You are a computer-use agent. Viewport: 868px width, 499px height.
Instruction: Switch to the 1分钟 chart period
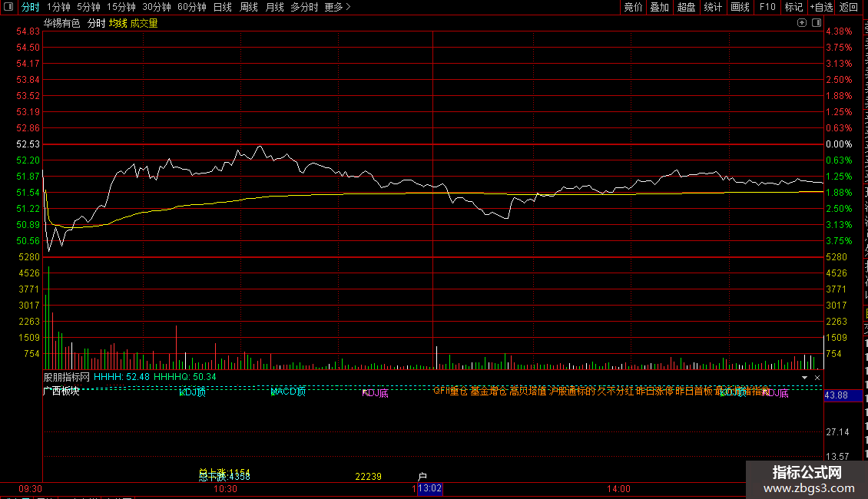(x=58, y=7)
